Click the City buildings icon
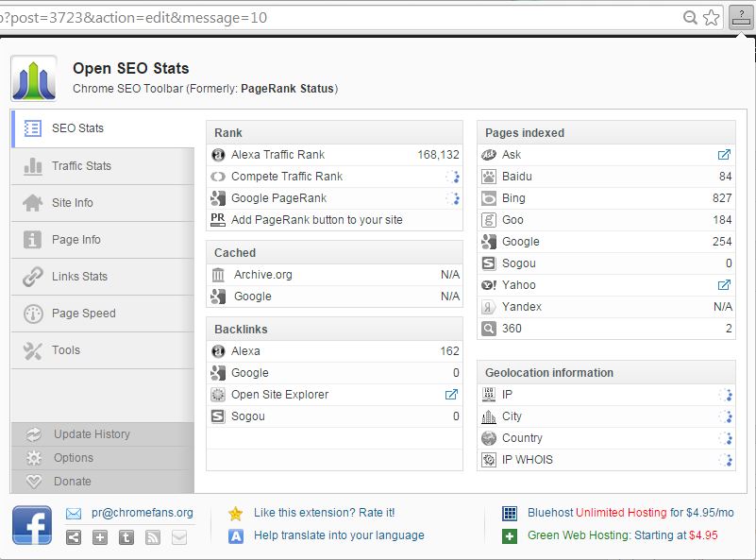Viewport: 756px width, 560px height. pyautogui.click(x=488, y=416)
